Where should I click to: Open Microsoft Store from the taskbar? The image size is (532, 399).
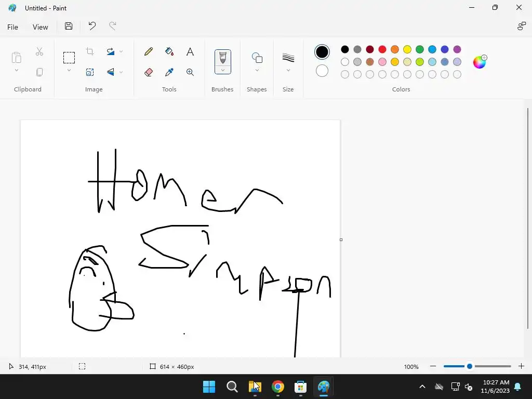click(301, 387)
